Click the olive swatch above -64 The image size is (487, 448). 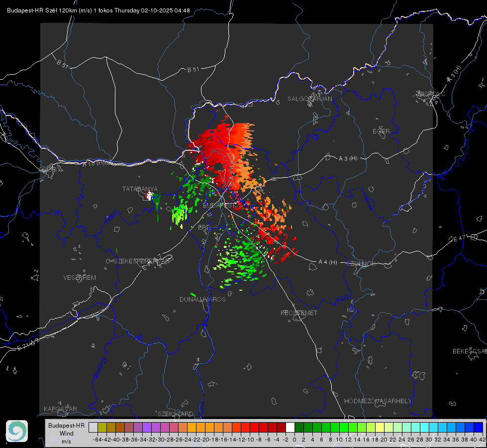coord(102,427)
